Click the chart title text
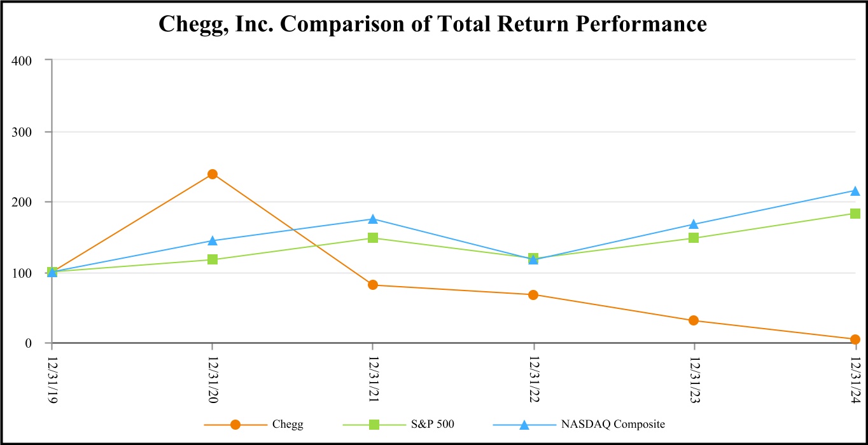The image size is (868, 445). point(433,24)
